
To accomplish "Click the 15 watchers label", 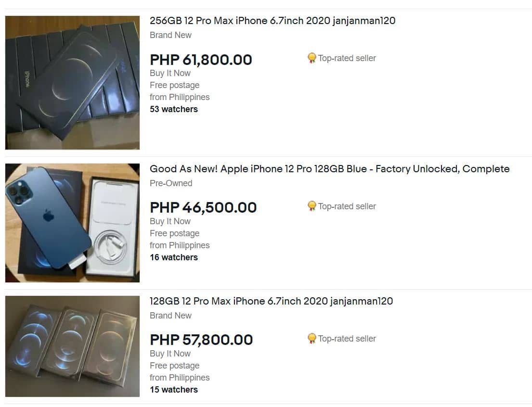I will [174, 390].
